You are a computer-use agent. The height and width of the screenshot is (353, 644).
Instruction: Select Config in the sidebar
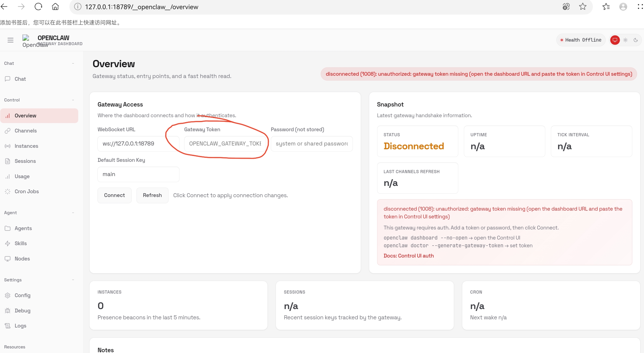click(22, 295)
